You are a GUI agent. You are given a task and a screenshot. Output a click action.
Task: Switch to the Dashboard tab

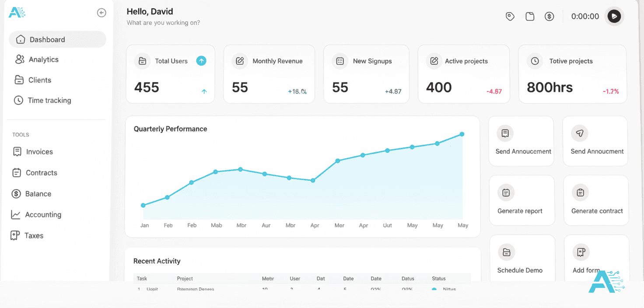click(47, 39)
